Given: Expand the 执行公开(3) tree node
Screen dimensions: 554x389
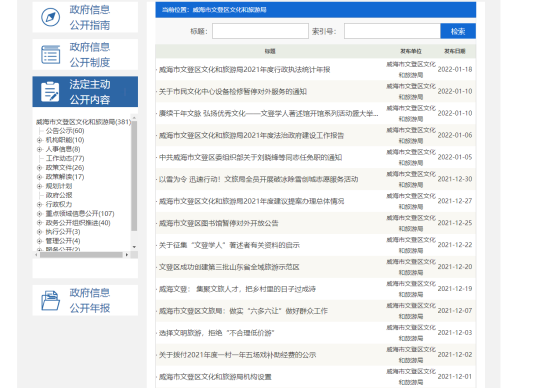Looking at the screenshot, I should pos(39,232).
